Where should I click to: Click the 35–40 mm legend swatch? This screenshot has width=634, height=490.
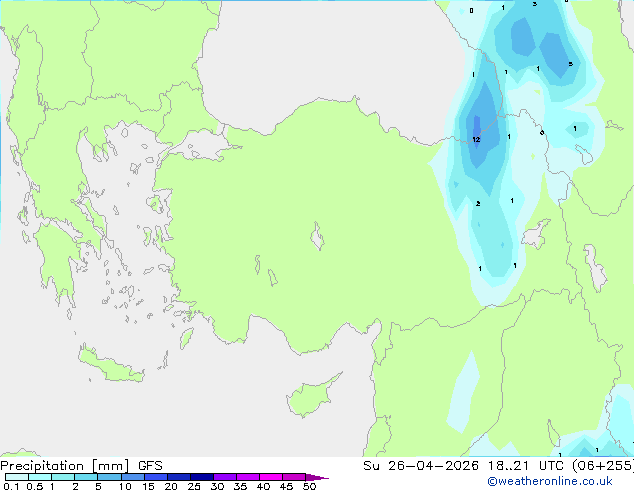[x=247, y=477]
